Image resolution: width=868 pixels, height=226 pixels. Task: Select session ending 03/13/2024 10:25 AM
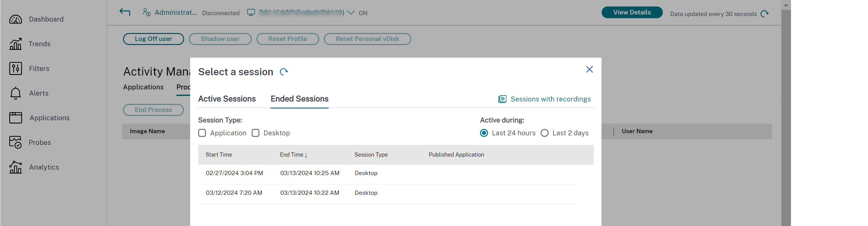tap(309, 173)
